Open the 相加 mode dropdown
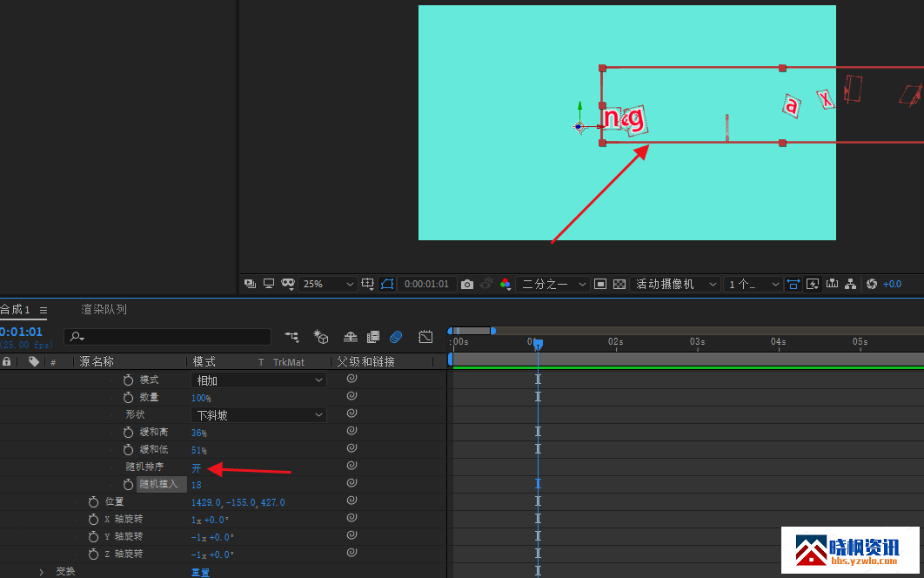Image resolution: width=924 pixels, height=578 pixels. tap(258, 381)
